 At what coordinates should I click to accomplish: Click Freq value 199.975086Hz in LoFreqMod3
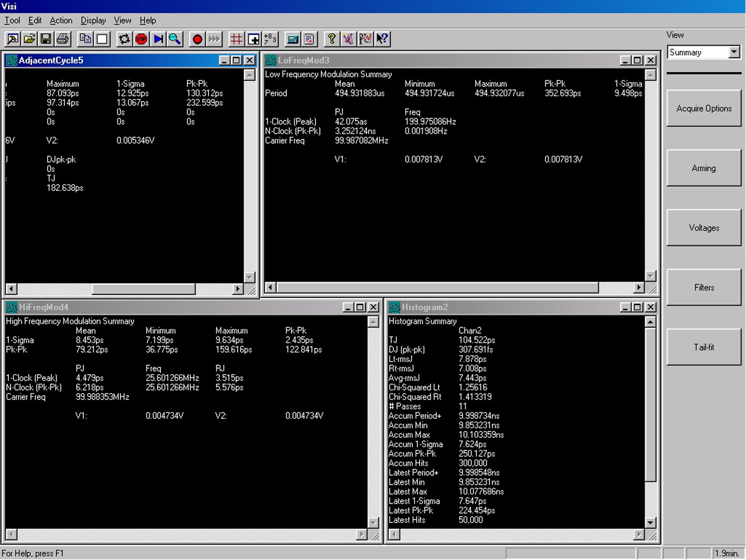point(430,121)
